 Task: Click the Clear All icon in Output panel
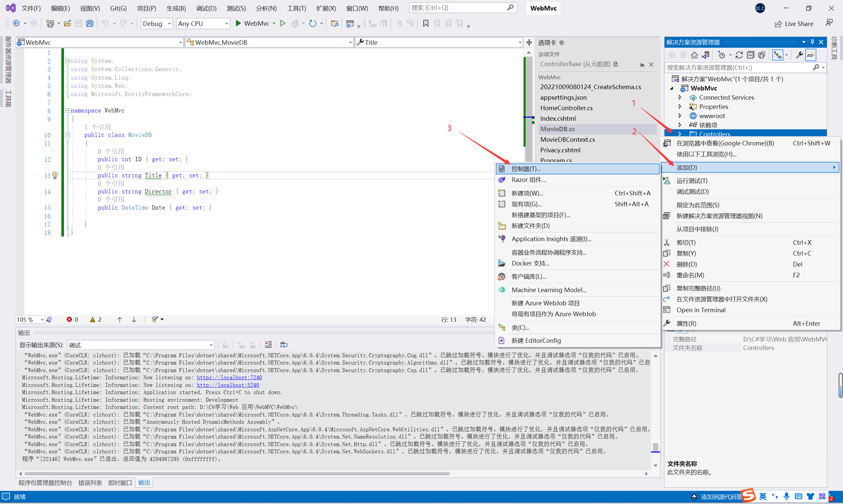coord(268,345)
